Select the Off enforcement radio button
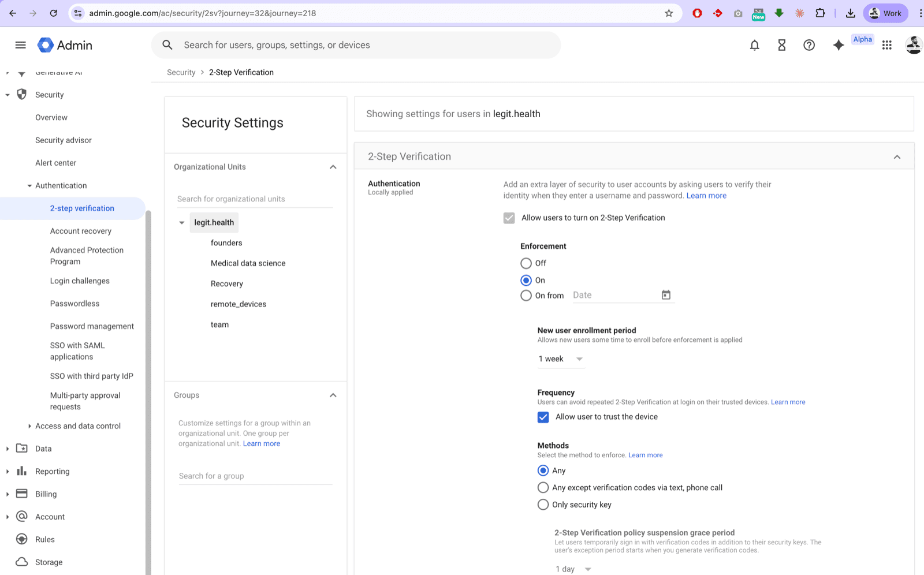This screenshot has width=924, height=575. point(526,263)
